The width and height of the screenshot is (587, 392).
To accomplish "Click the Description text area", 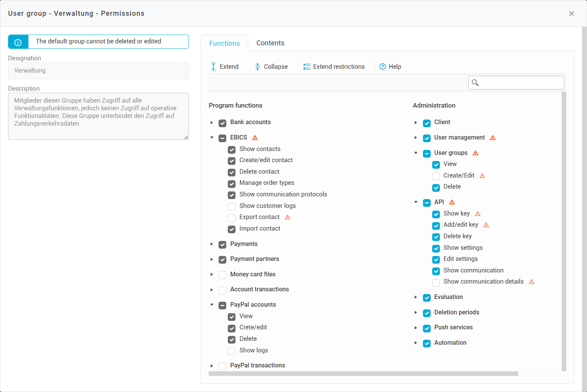I will tap(98, 116).
